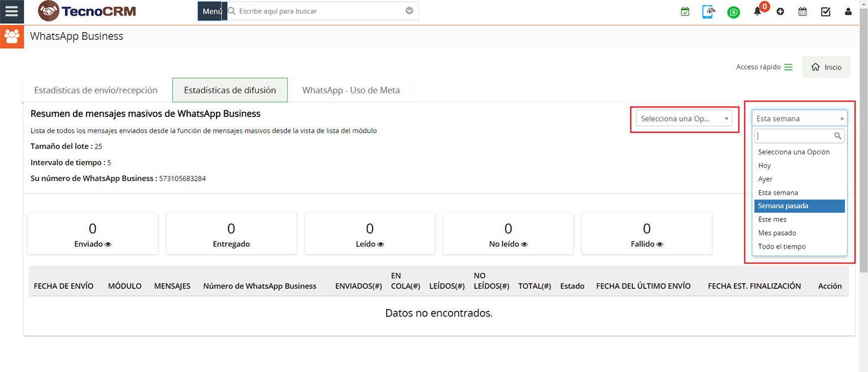Open the Acceso rápido link
This screenshot has height=372, width=868.
click(x=764, y=67)
